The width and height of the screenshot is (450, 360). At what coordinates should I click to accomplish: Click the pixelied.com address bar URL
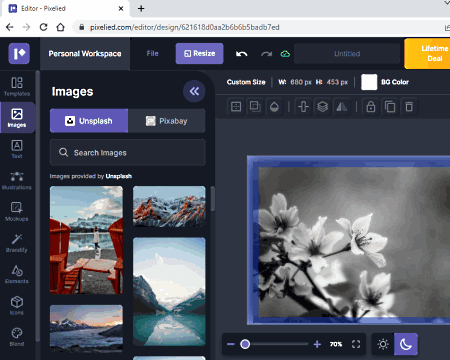pyautogui.click(x=185, y=27)
